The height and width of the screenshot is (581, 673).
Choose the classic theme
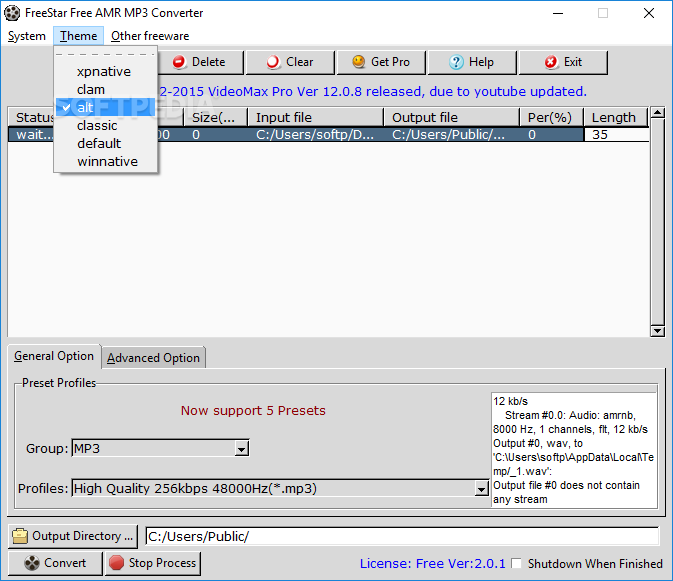[x=105, y=125]
